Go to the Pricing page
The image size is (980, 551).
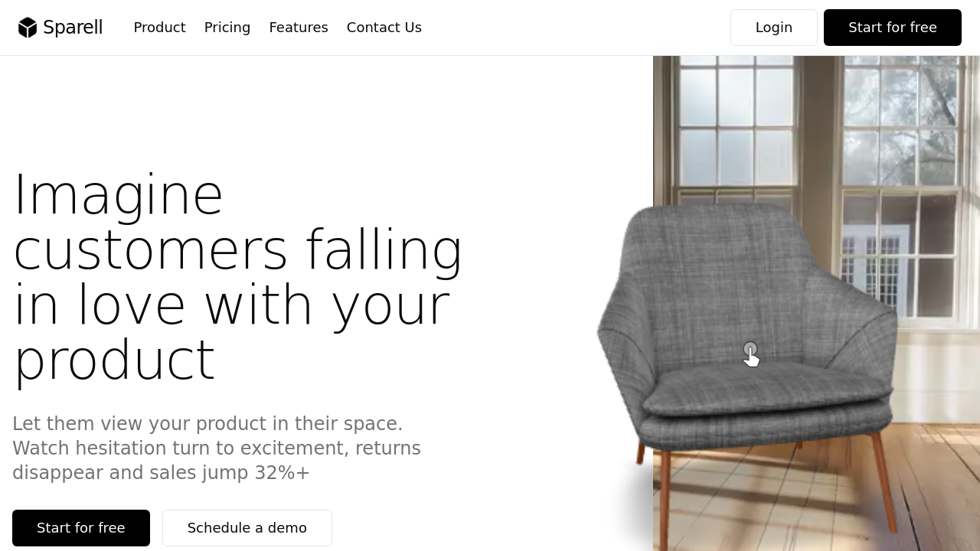click(227, 28)
